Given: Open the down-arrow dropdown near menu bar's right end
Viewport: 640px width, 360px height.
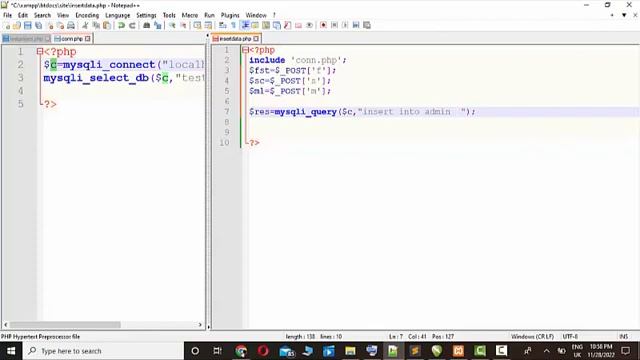Looking at the screenshot, I should click(624, 15).
